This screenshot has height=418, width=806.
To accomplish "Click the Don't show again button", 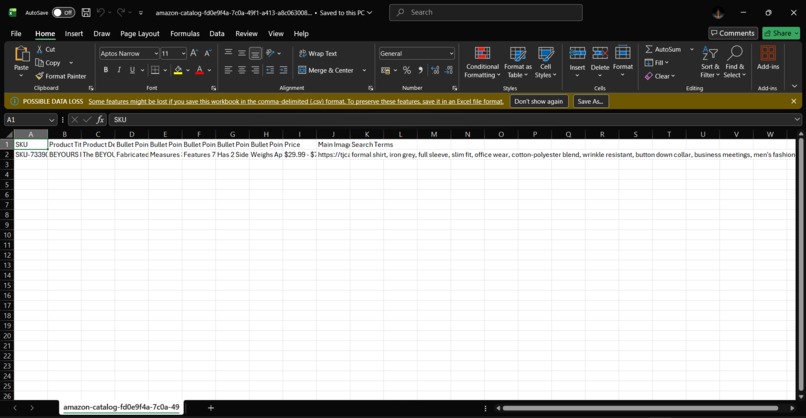I will pyautogui.click(x=539, y=101).
